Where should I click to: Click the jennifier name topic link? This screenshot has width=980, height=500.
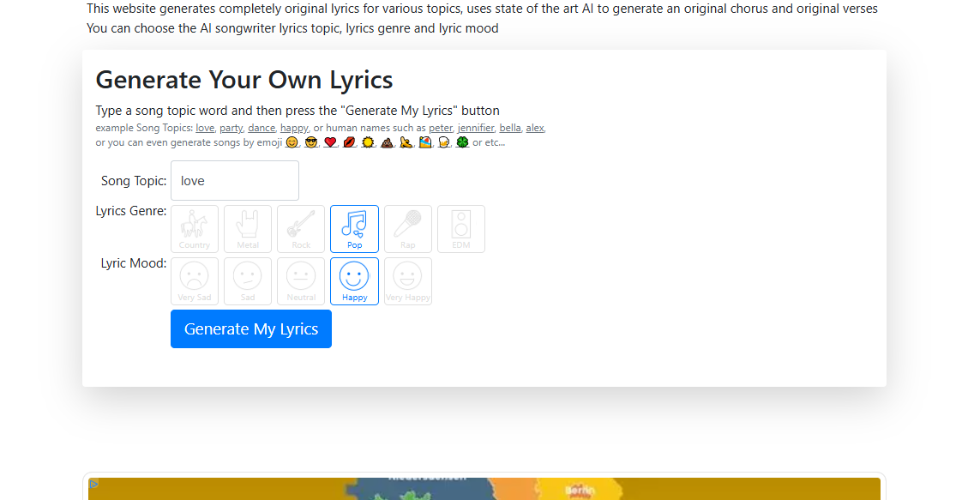pos(476,127)
